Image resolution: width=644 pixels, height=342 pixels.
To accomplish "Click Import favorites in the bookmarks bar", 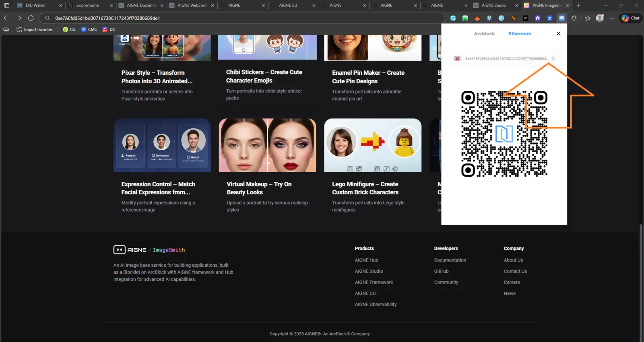I will [x=35, y=29].
